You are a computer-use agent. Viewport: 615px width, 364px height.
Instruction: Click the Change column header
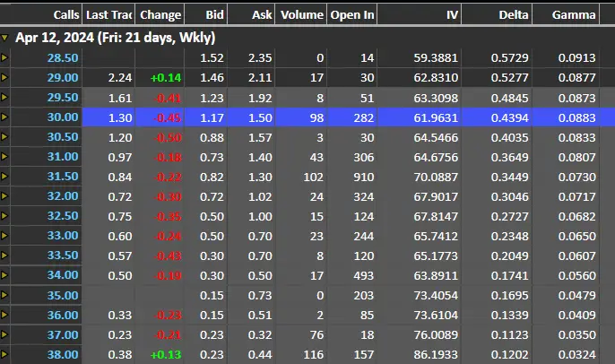pos(160,15)
